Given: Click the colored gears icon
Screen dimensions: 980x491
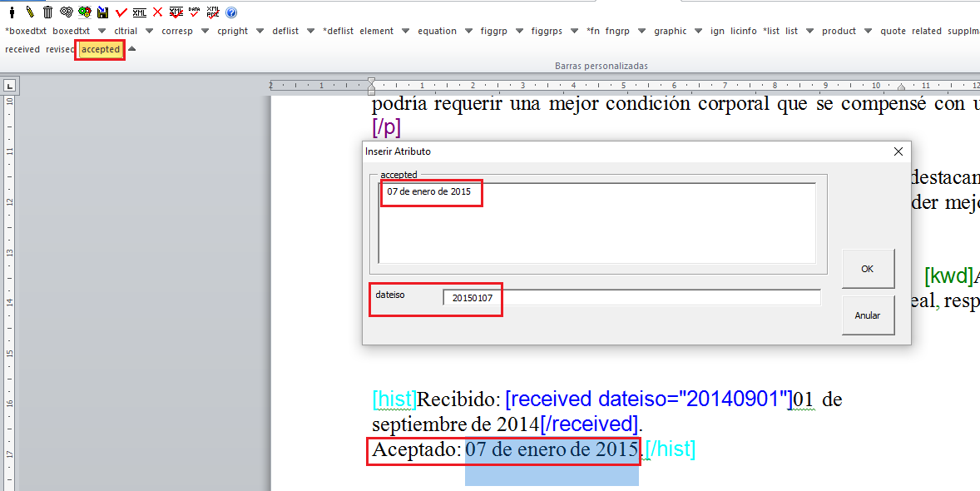Looking at the screenshot, I should (x=84, y=12).
